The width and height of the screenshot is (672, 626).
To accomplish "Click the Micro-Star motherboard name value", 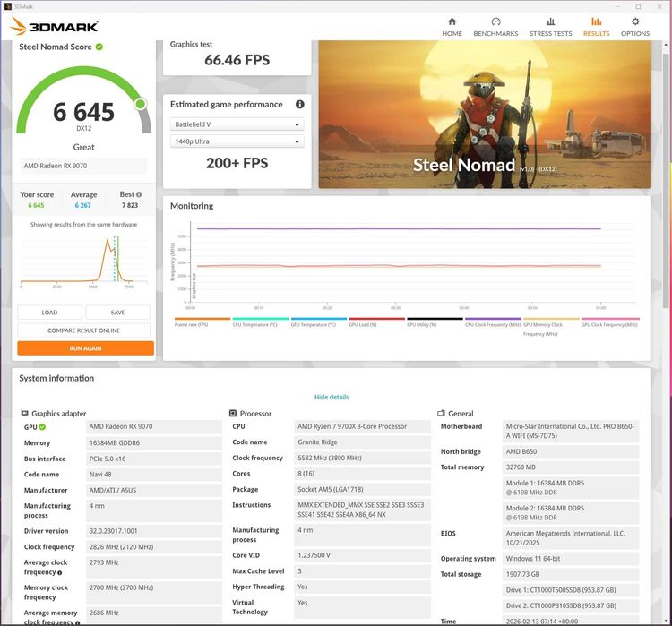I will (571, 431).
